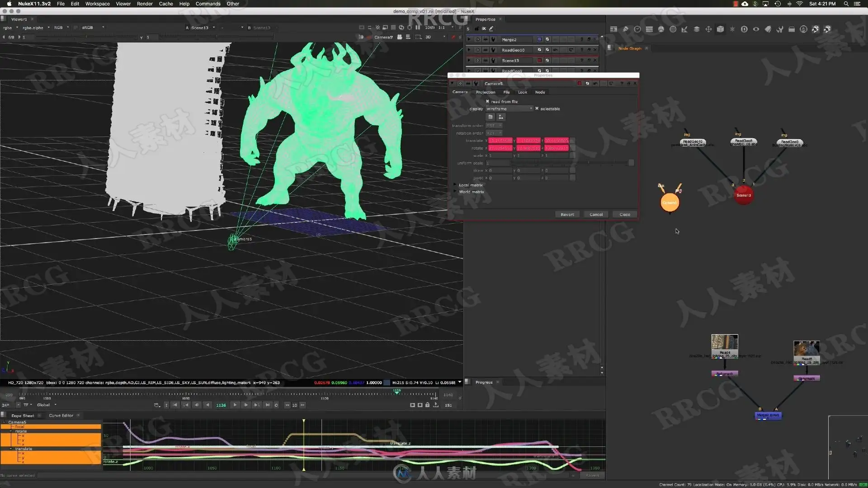
Task: Click the Close button in Camera5 panel
Action: tap(625, 215)
